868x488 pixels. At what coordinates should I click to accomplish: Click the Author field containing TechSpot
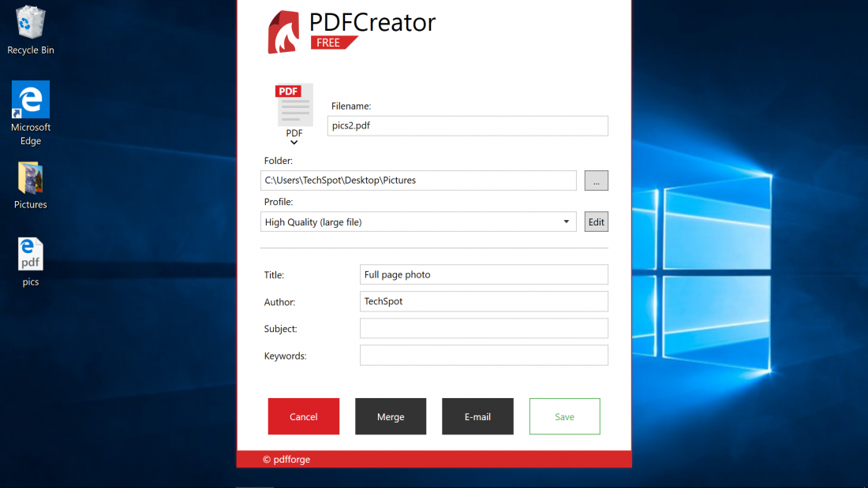coord(484,301)
